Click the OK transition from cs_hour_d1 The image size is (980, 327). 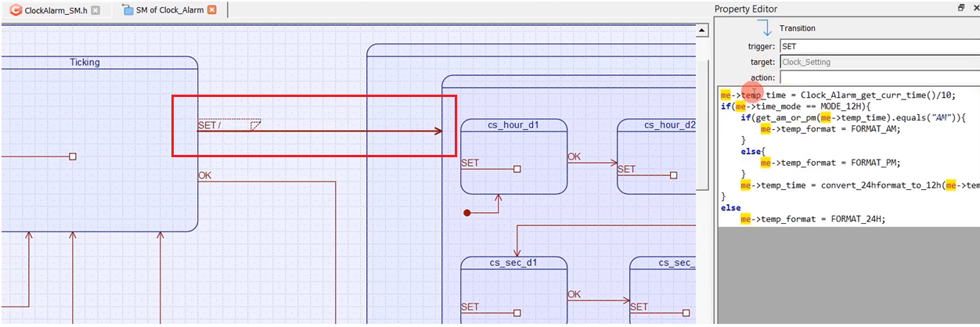(592, 163)
